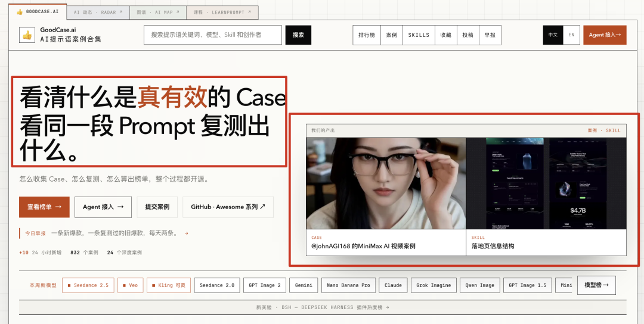Open 收藏 in the navigation

[x=445, y=35]
